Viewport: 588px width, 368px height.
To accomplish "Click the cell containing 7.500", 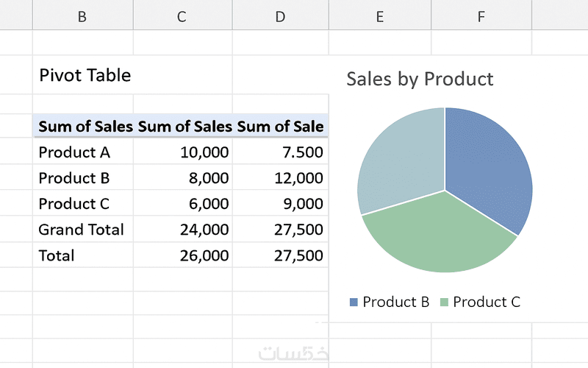I will [302, 152].
